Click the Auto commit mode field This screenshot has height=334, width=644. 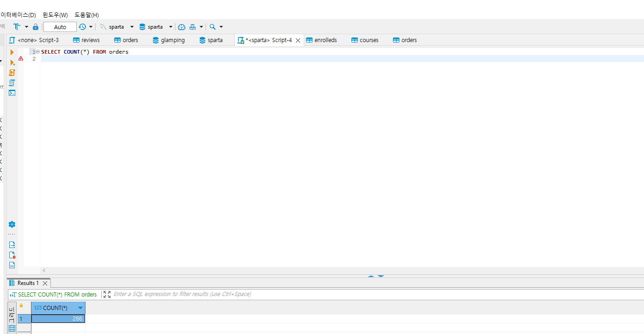coord(60,27)
